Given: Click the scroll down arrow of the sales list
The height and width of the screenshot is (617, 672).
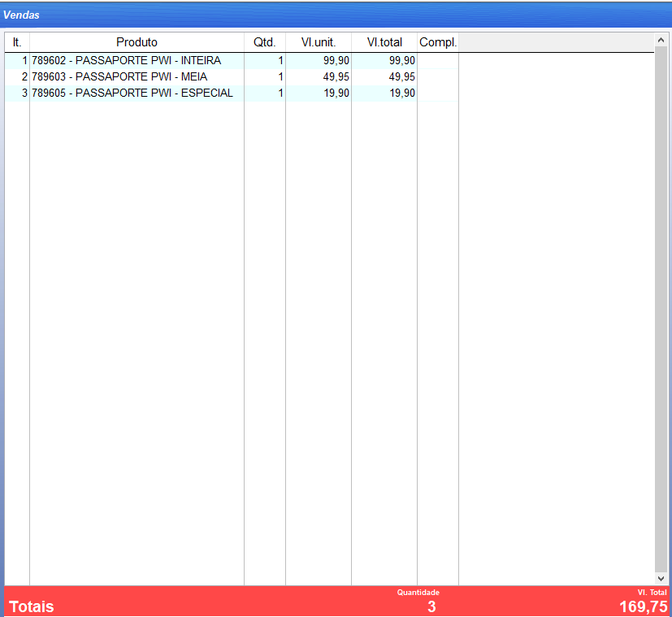Looking at the screenshot, I should [661, 578].
